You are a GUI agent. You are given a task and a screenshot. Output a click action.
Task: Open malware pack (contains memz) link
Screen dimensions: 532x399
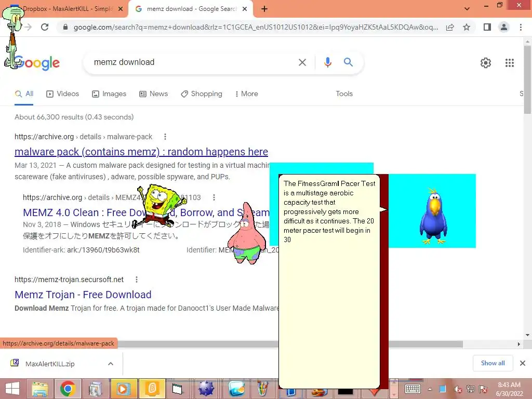pos(141,152)
